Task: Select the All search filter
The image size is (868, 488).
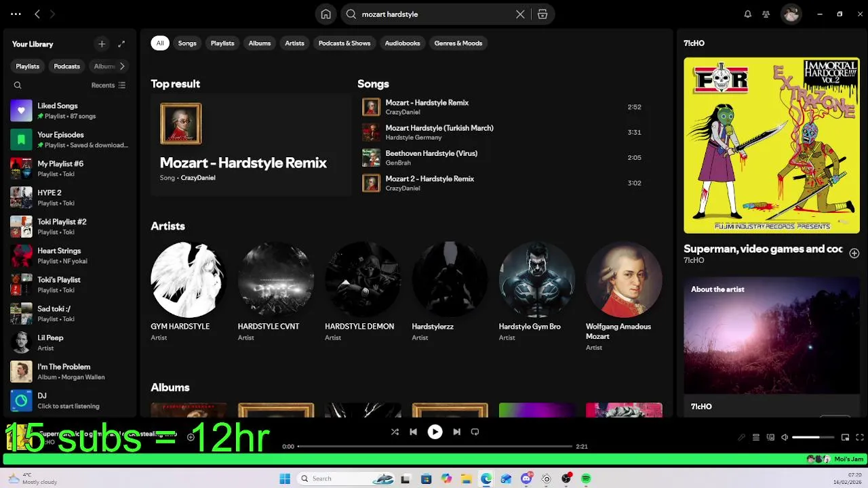Action: (160, 43)
